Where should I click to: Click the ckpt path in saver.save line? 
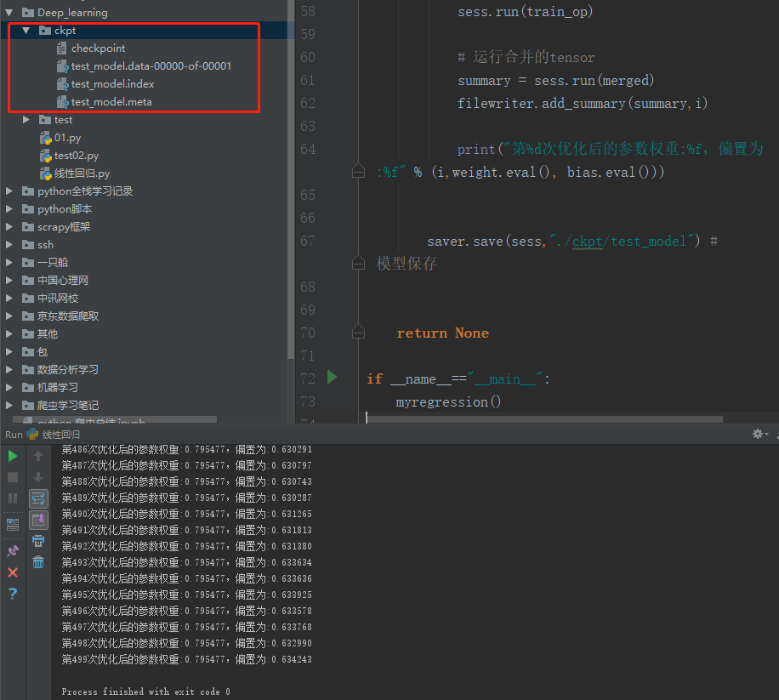[588, 242]
